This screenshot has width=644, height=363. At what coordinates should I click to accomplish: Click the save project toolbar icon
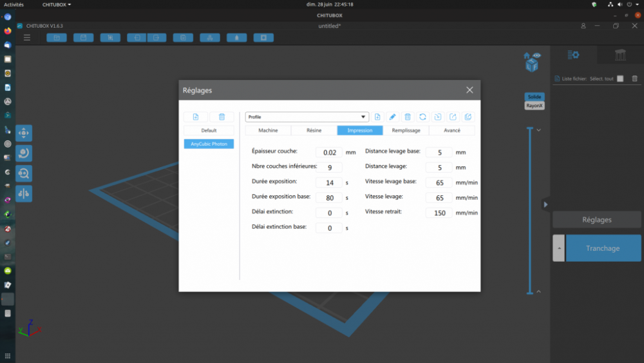click(83, 38)
